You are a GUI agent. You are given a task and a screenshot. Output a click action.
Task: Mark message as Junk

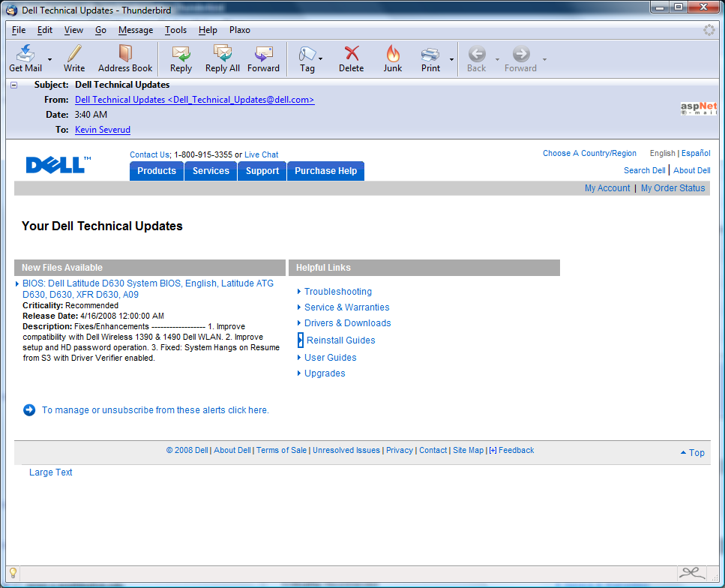393,58
